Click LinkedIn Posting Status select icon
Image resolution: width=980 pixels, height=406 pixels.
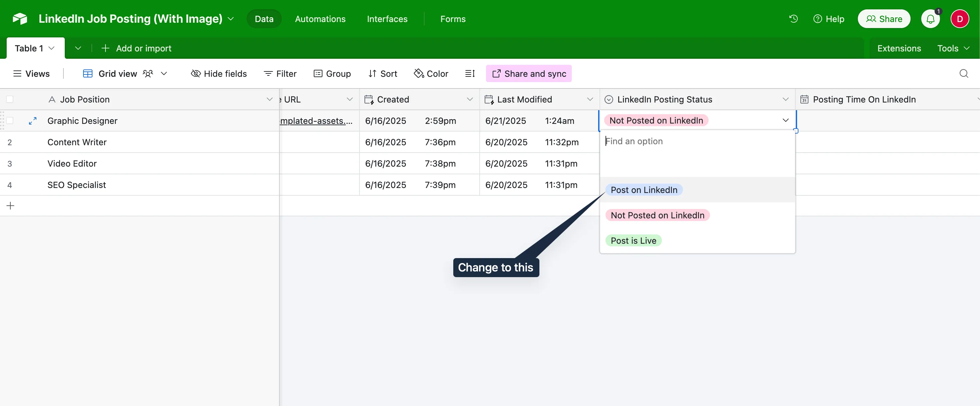click(609, 100)
